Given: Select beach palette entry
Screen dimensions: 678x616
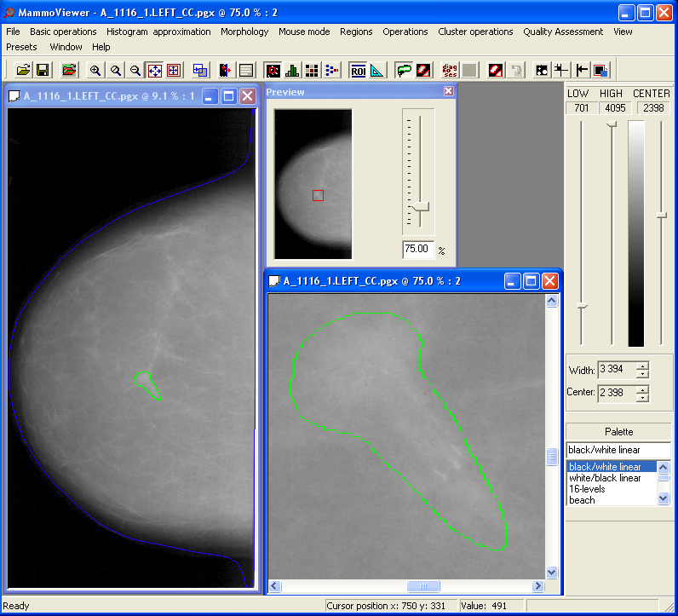Looking at the screenshot, I should click(x=612, y=500).
